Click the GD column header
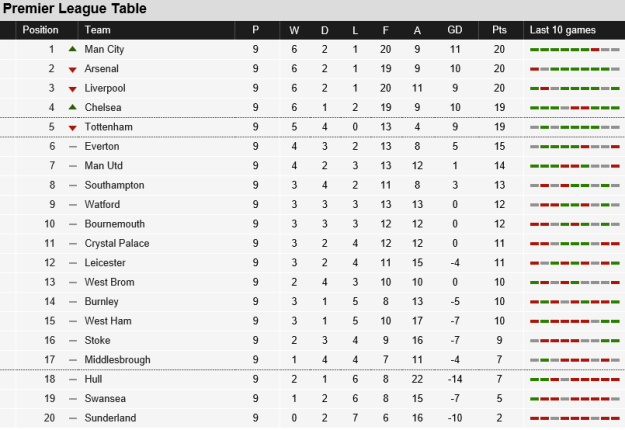Image resolution: width=625 pixels, height=430 pixels. tap(455, 30)
